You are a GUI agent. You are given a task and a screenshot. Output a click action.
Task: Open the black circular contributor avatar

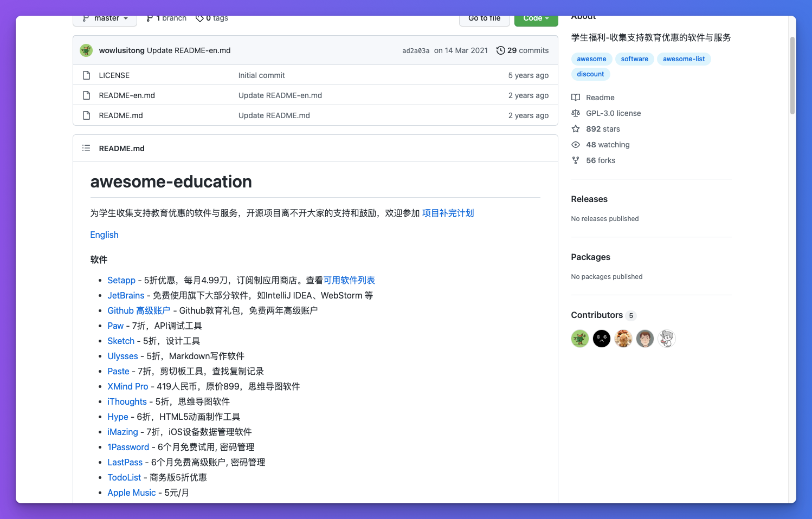(602, 339)
